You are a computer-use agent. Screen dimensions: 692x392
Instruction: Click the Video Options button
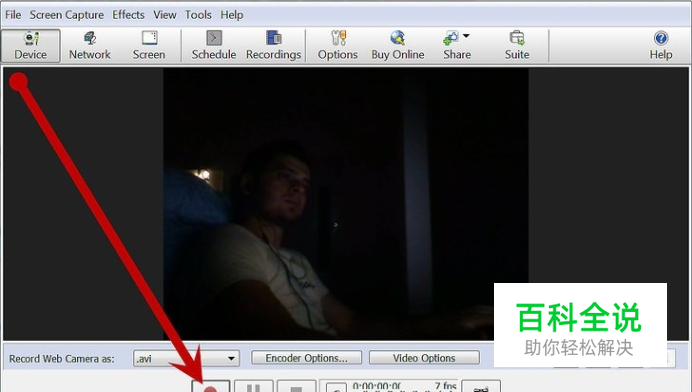point(424,358)
